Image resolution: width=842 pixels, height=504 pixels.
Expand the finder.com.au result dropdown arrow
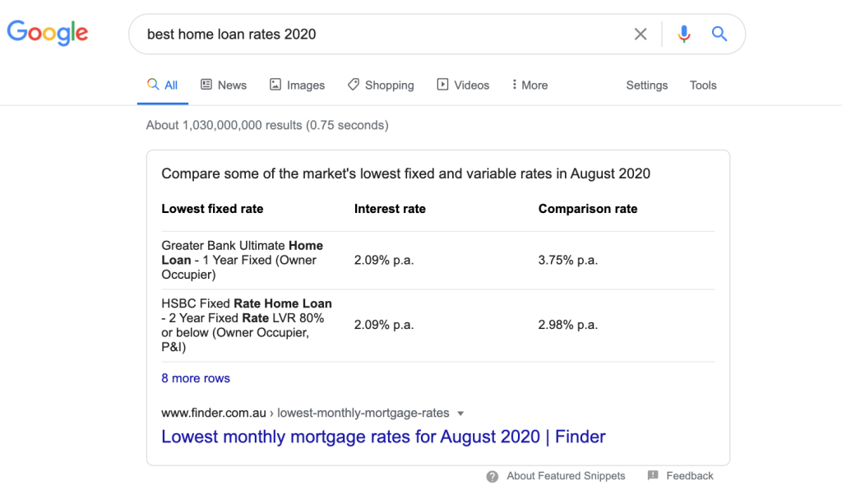tap(460, 414)
